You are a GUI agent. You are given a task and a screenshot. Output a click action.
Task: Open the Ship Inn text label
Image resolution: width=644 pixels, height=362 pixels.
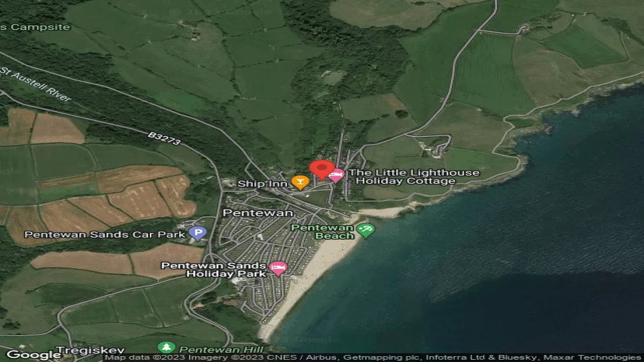(263, 184)
